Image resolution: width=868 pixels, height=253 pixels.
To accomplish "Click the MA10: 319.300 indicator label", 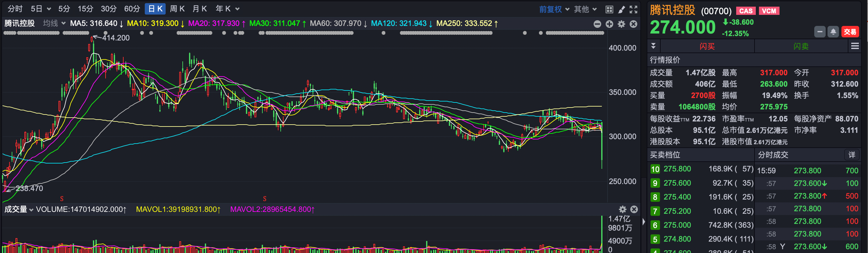I will click(156, 23).
